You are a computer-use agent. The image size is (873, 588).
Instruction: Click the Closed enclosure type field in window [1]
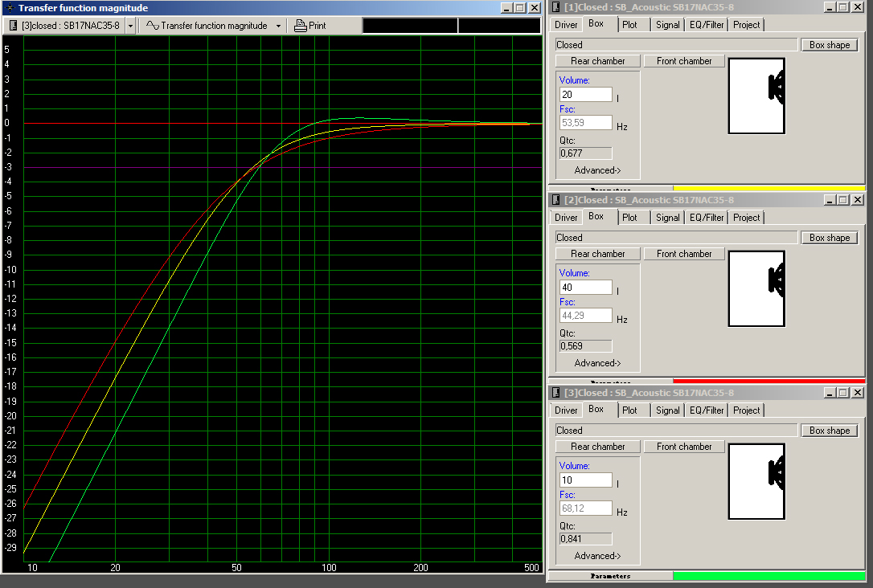coord(677,45)
